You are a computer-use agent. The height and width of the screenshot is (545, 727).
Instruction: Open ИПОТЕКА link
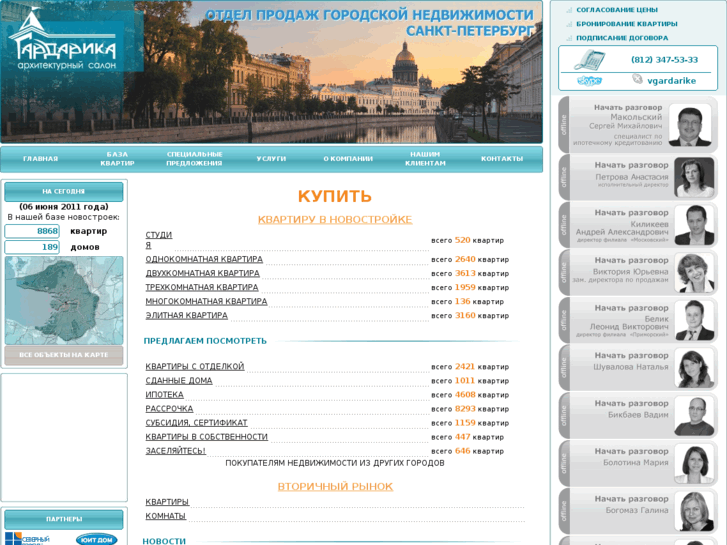click(165, 395)
